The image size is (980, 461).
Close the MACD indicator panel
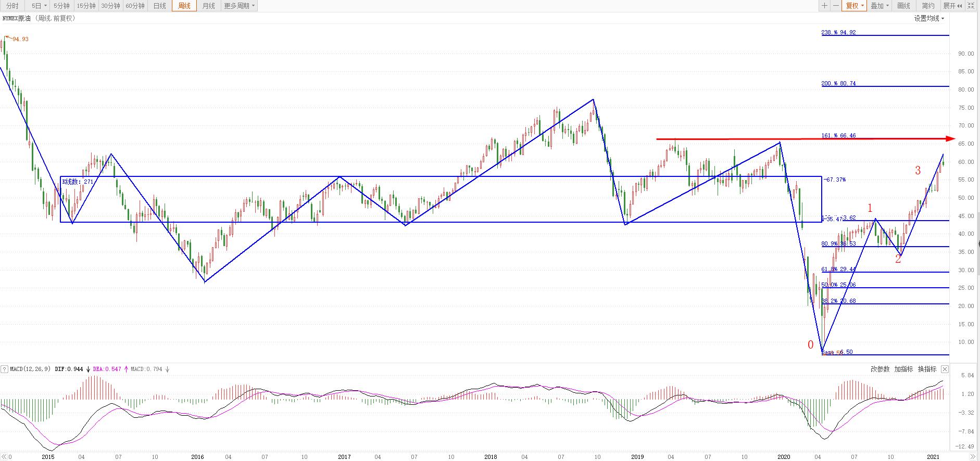(945, 369)
